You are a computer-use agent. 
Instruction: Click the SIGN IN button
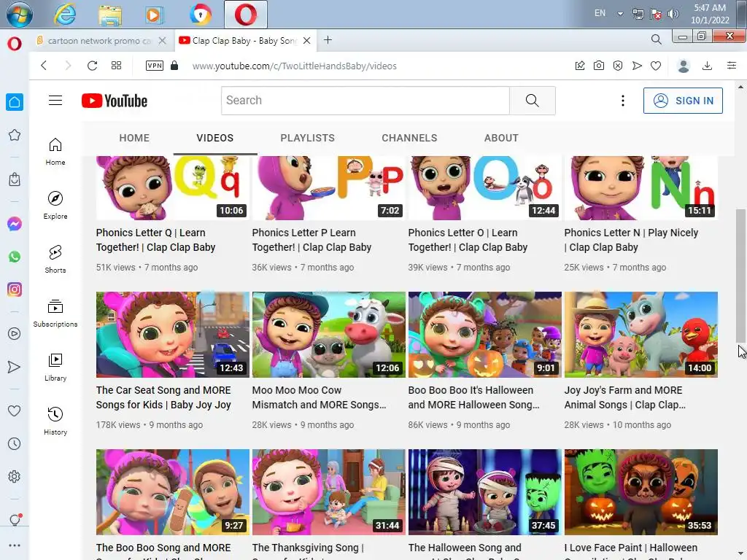click(x=683, y=101)
